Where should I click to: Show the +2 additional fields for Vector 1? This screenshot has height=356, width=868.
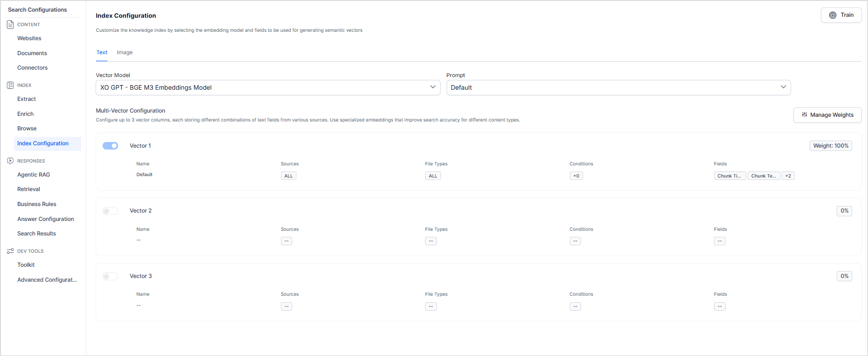point(788,176)
